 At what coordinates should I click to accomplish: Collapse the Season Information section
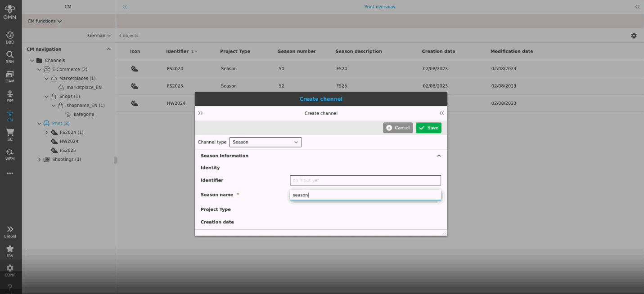point(439,156)
